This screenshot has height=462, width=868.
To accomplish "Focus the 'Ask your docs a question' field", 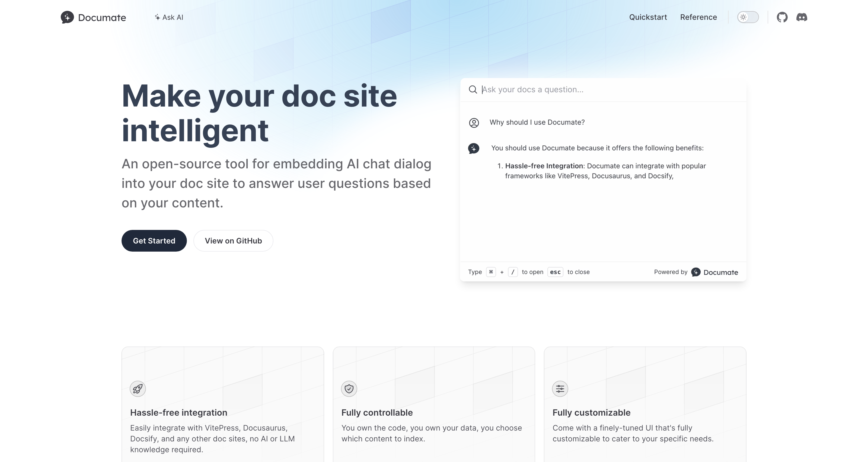I will (x=603, y=89).
